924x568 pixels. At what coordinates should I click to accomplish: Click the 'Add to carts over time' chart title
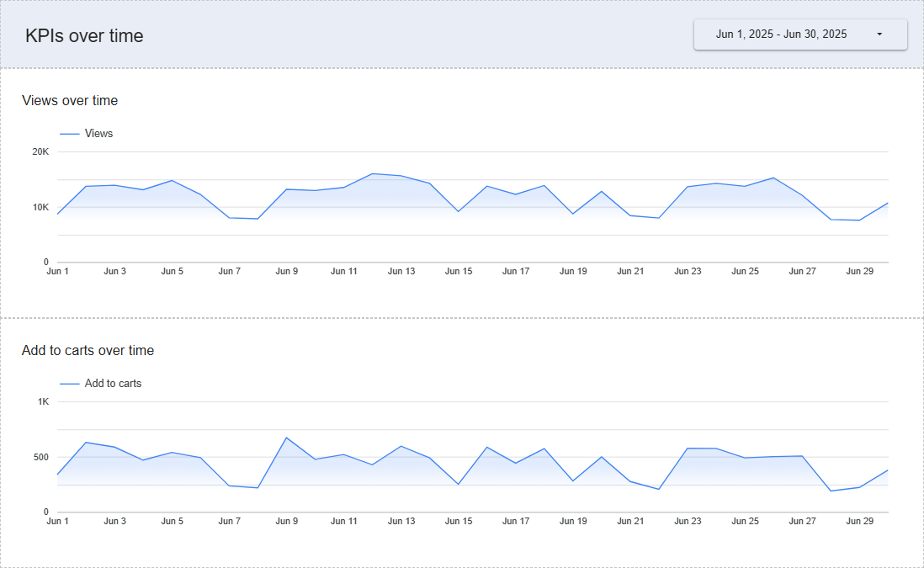[x=88, y=351]
